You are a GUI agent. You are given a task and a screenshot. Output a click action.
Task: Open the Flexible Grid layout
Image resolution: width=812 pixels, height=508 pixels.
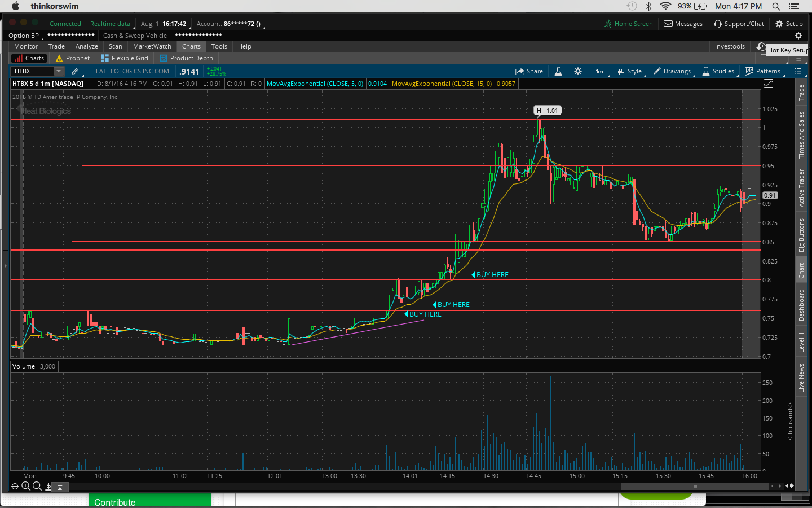coord(124,58)
